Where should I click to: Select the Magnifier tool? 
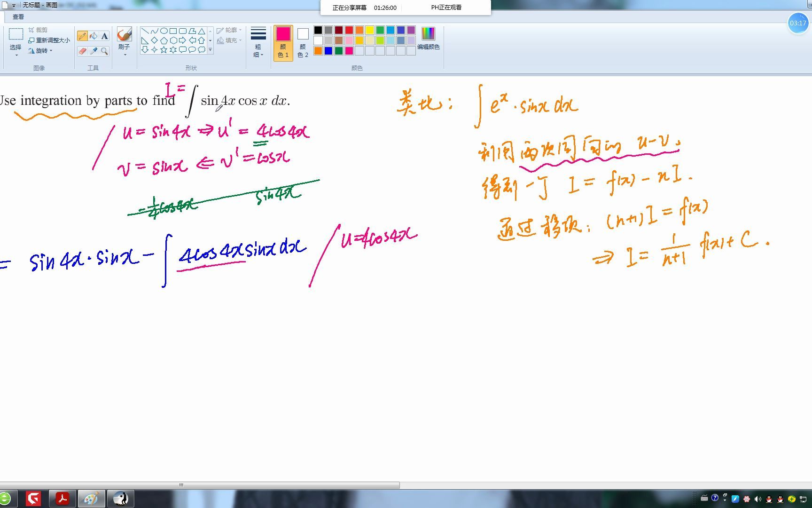pyautogui.click(x=104, y=51)
